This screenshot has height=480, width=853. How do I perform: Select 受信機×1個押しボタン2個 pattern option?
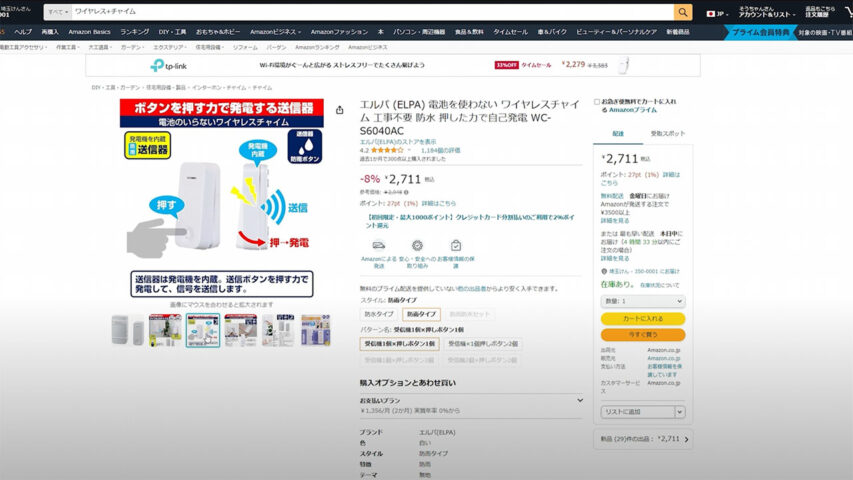pyautogui.click(x=484, y=343)
